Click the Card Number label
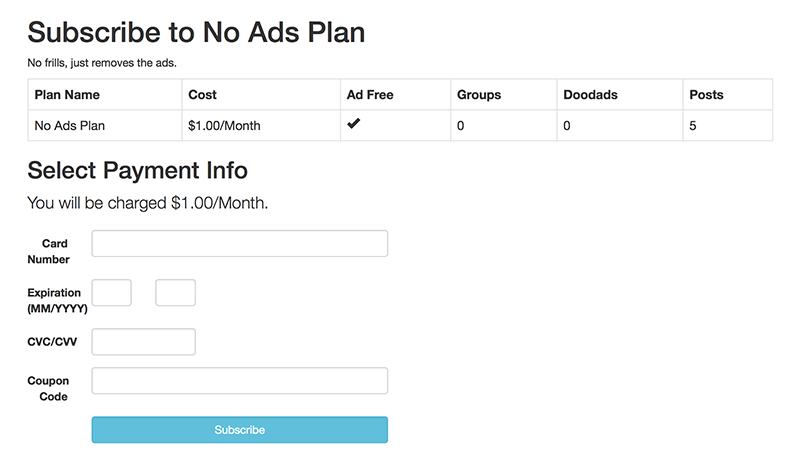 coord(55,251)
